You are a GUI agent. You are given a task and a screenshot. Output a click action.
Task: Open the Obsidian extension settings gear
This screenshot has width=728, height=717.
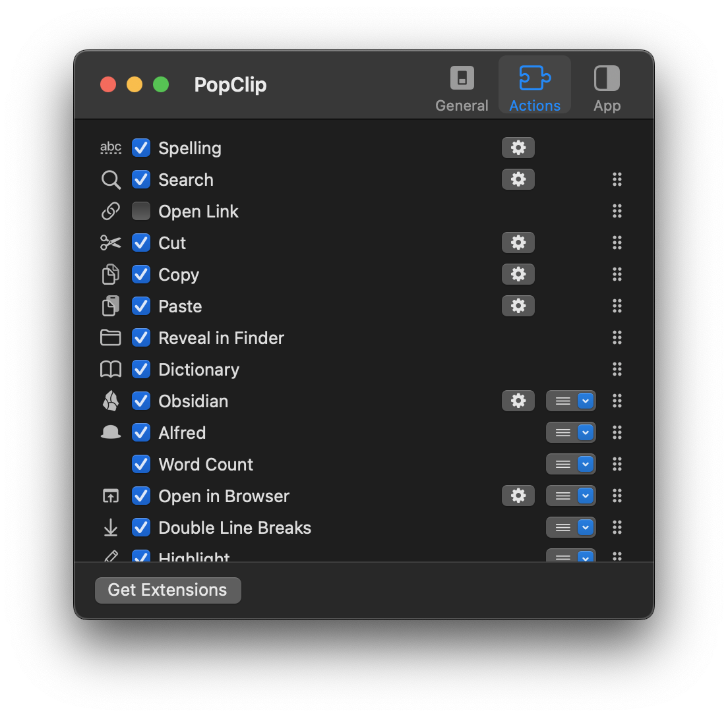pos(518,401)
